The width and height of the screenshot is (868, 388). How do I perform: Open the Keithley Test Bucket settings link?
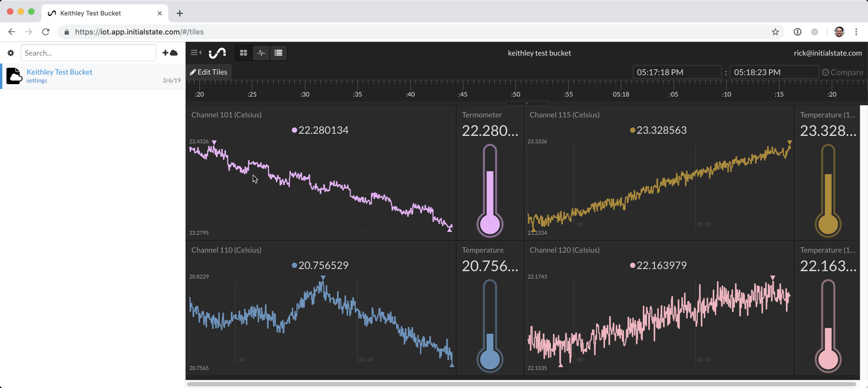pyautogui.click(x=36, y=81)
